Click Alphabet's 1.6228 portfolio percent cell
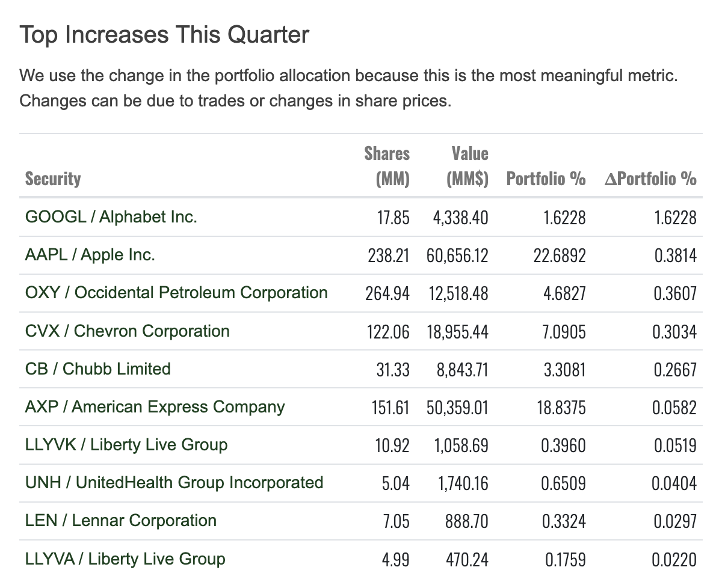 (564, 217)
